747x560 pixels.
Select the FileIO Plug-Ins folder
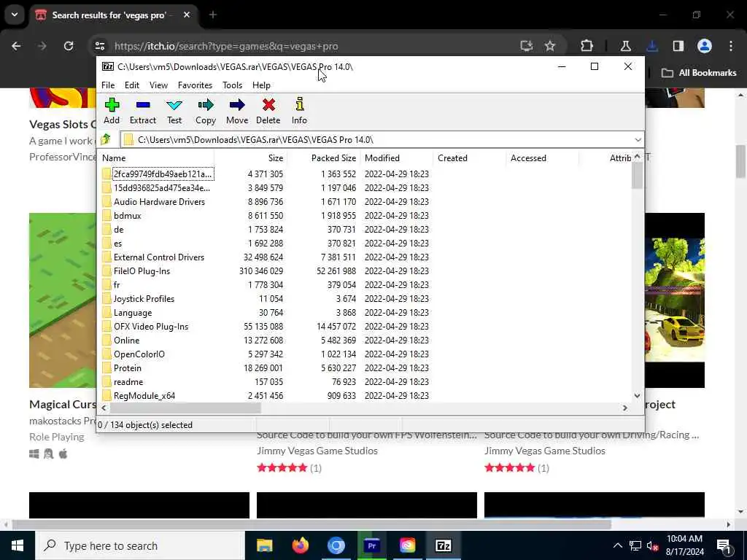(x=142, y=271)
